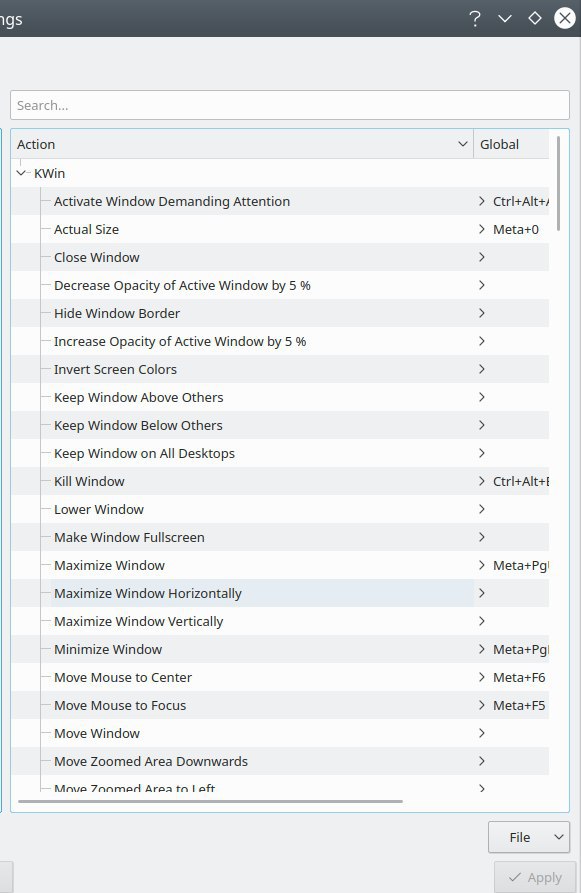The height and width of the screenshot is (893, 581).
Task: Click the Apply button
Action: click(535, 877)
